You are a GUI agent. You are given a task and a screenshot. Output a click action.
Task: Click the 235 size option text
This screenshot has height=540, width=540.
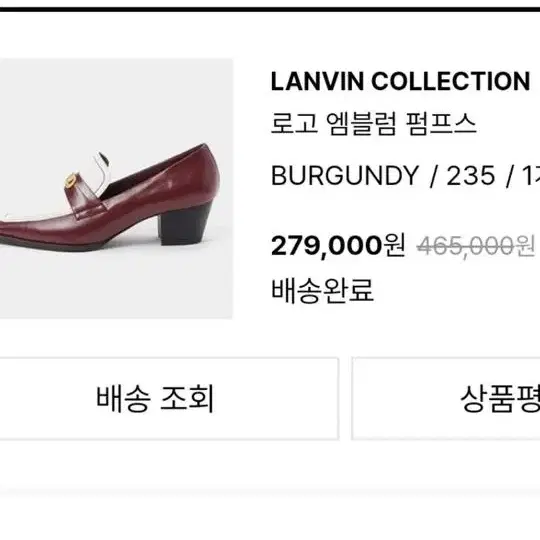pyautogui.click(x=470, y=176)
